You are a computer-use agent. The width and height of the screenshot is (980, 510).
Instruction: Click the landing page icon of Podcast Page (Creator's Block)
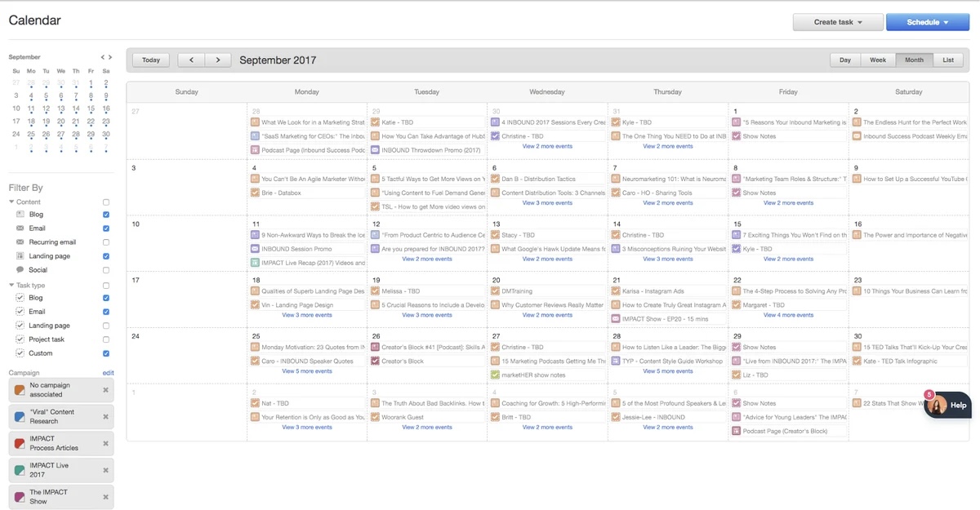(737, 431)
